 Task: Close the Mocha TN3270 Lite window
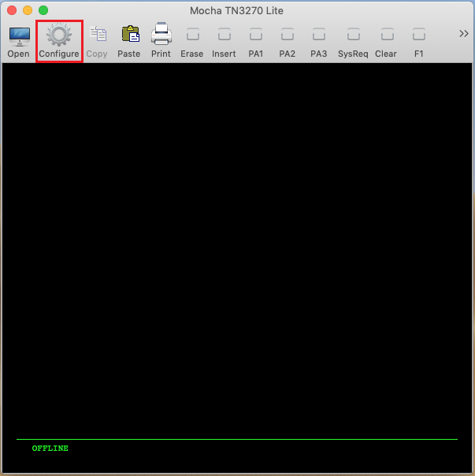[12, 10]
